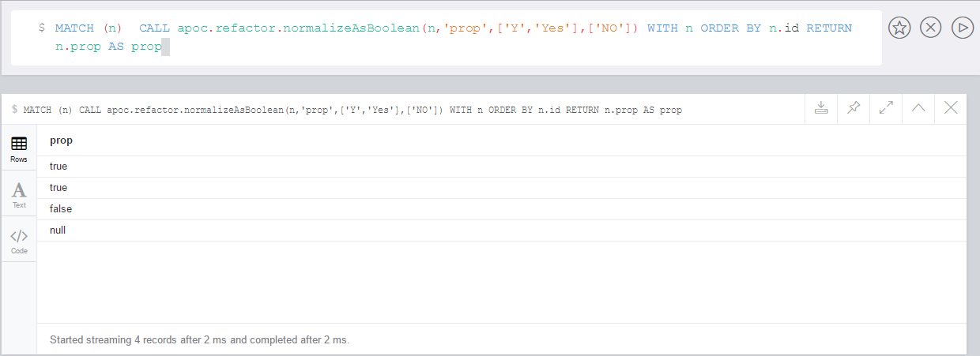Select the second 'true' result row
This screenshot has width=980, height=356.
click(x=501, y=188)
